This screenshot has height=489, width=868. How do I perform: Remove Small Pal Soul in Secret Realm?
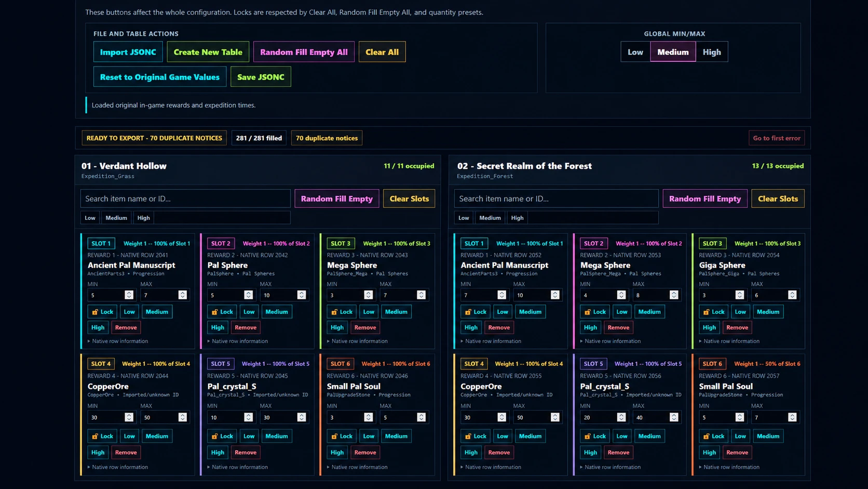[737, 452]
